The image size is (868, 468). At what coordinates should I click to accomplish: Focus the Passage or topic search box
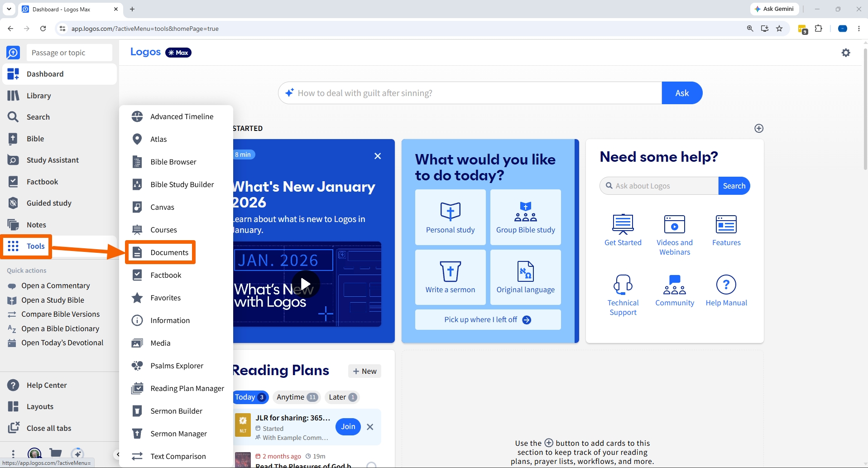[x=69, y=53]
